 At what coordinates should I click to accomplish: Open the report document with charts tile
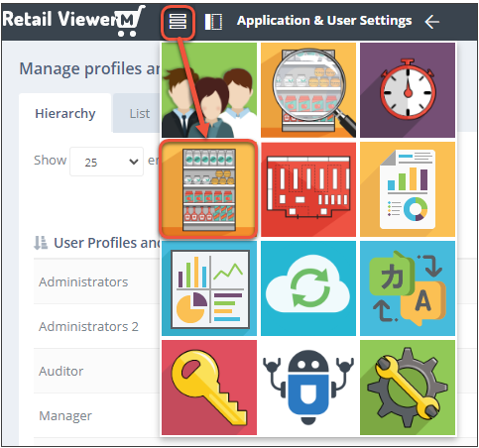(x=408, y=189)
